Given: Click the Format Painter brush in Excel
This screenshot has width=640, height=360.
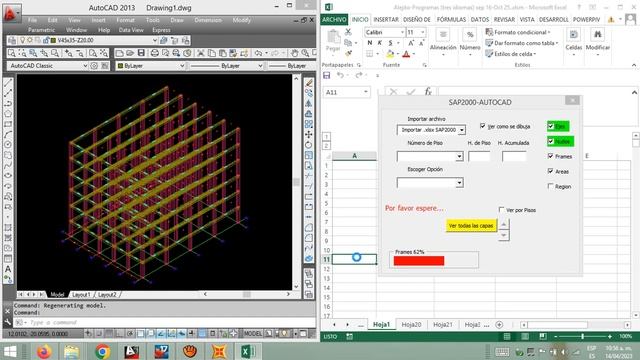Looking at the screenshot, I should coord(348,53).
